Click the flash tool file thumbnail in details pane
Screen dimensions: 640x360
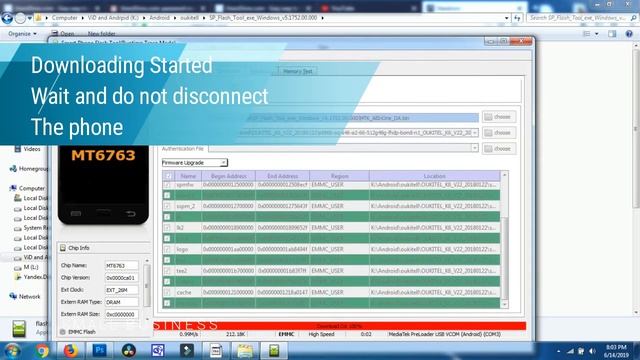pos(19,329)
